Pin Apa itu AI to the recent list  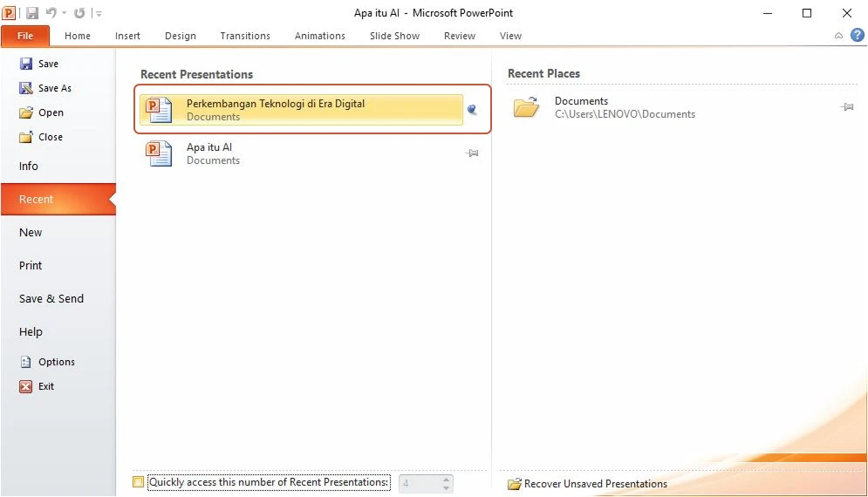click(472, 153)
